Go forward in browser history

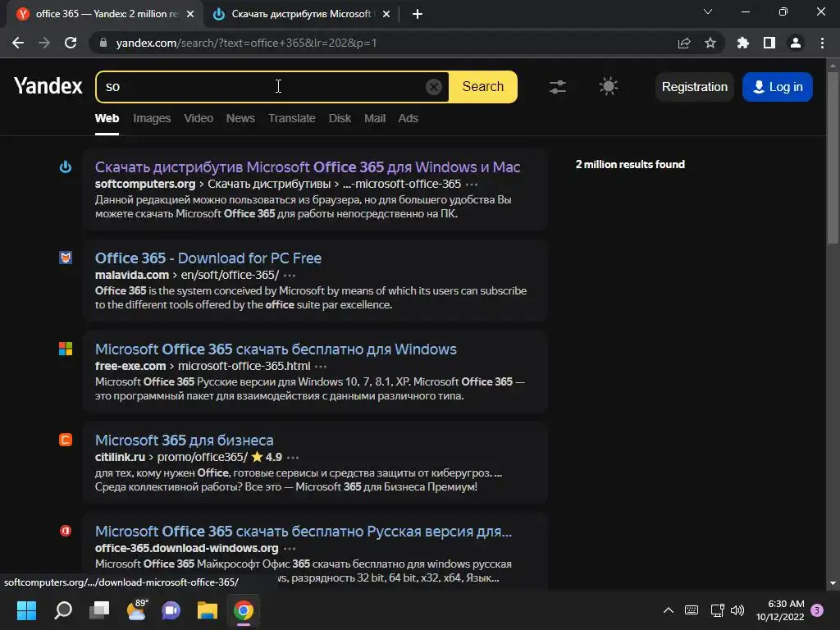44,43
